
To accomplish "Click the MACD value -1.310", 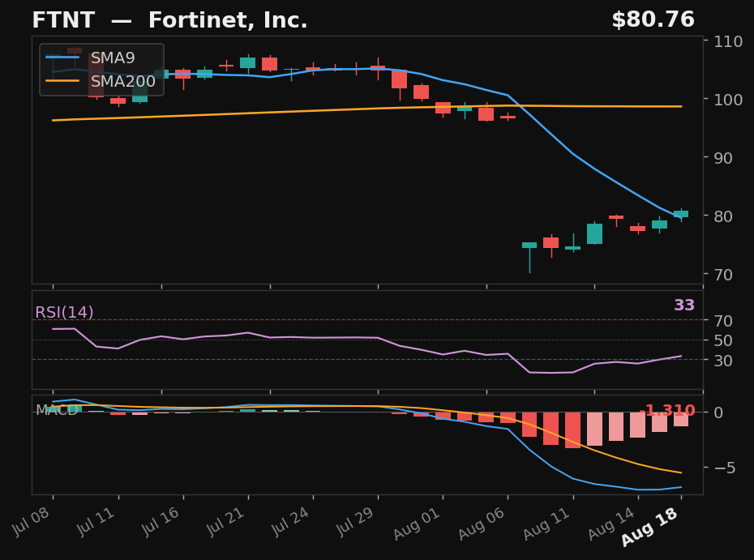I will [x=667, y=411].
